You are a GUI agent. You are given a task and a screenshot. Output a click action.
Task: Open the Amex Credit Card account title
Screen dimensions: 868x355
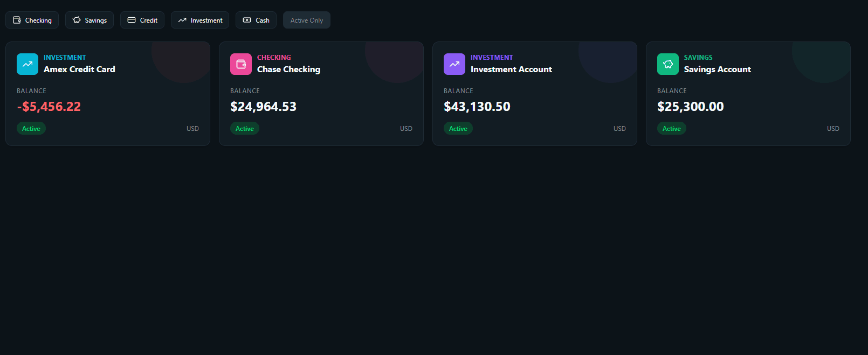click(x=79, y=69)
